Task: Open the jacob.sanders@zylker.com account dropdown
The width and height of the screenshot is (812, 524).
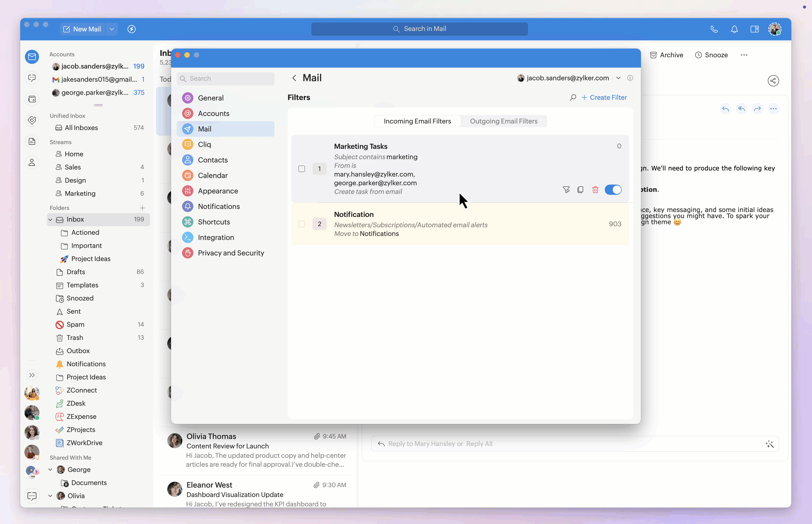Action: (x=618, y=78)
